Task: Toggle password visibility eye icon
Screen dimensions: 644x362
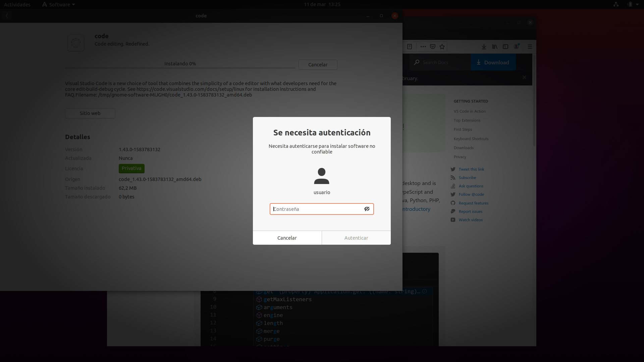Action: pyautogui.click(x=367, y=209)
